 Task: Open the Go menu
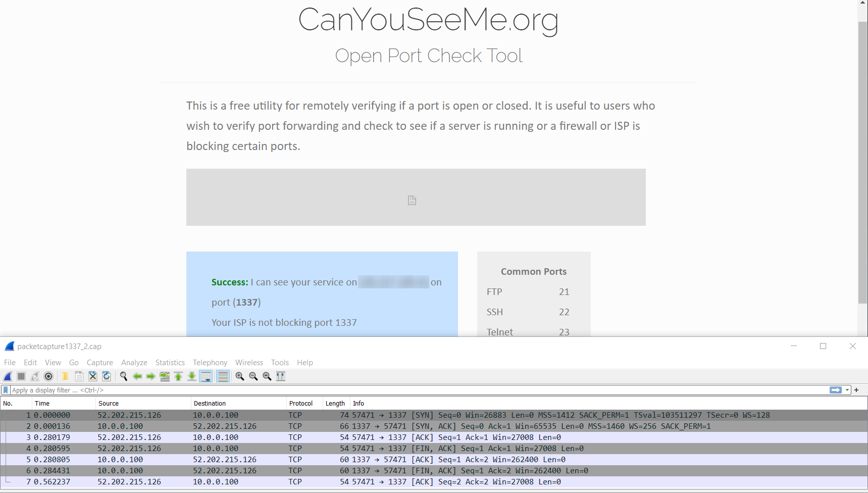click(74, 363)
